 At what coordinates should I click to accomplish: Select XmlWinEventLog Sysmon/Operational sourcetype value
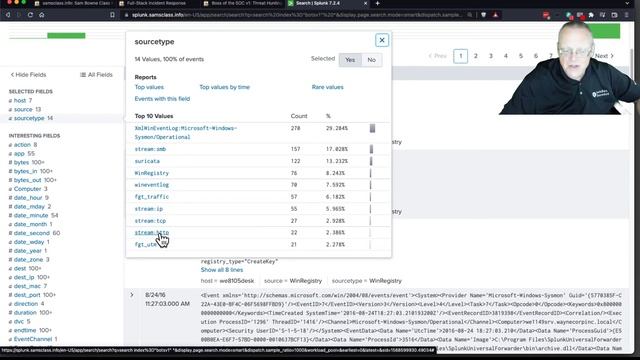click(x=186, y=133)
